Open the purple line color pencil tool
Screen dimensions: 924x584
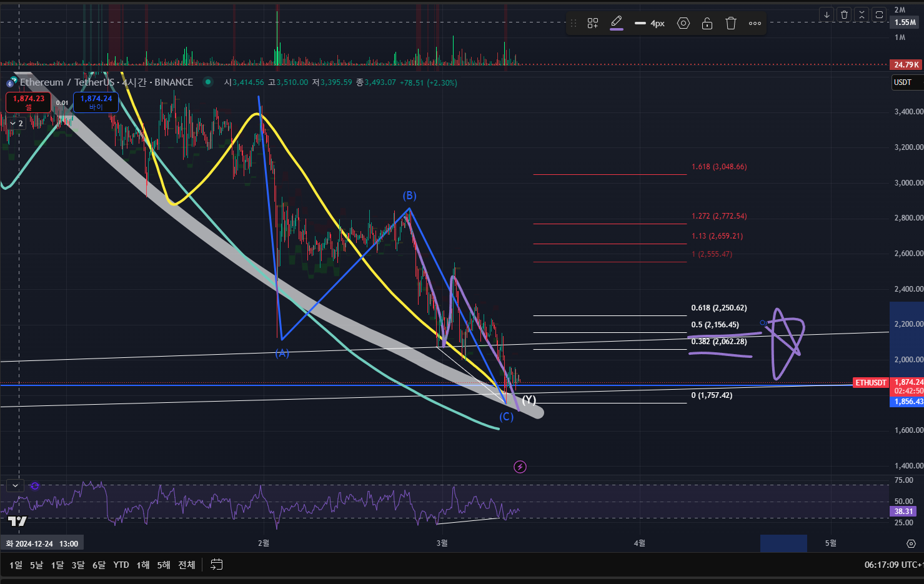(x=617, y=23)
